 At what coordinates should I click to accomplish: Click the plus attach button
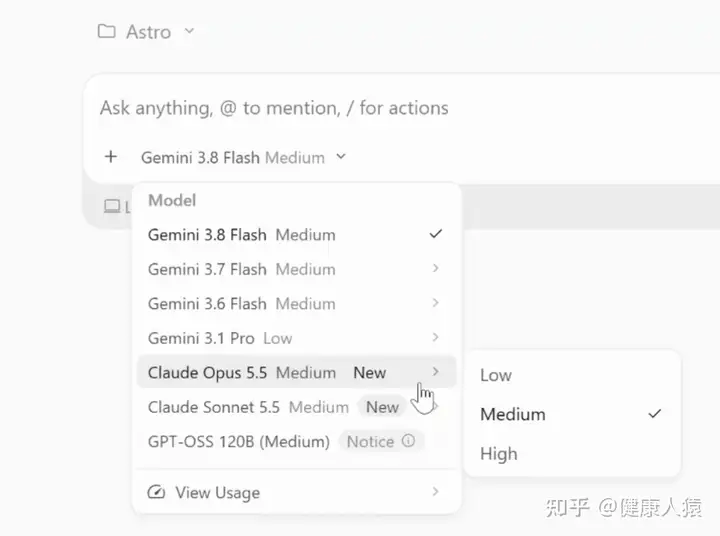tap(111, 157)
